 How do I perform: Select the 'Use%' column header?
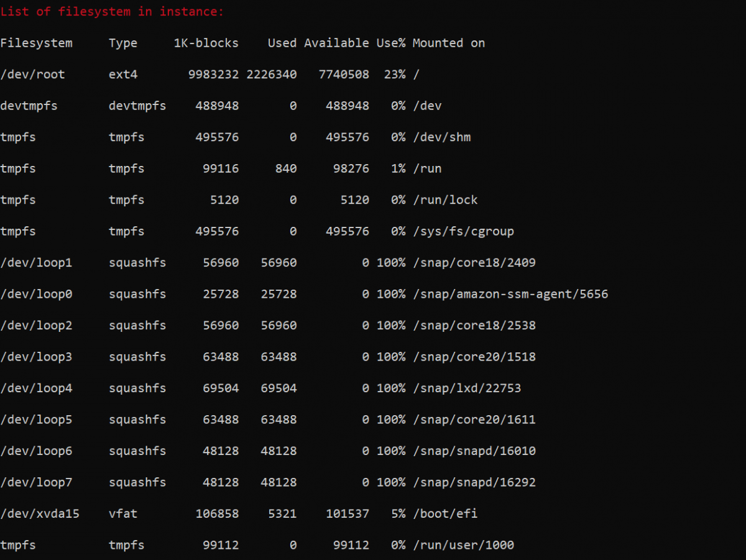point(391,43)
